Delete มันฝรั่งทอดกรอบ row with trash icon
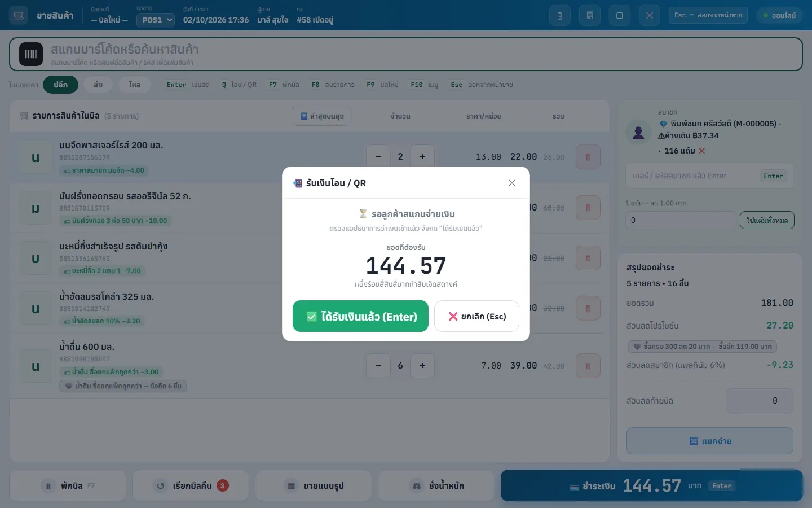812x508 pixels. pos(588,208)
